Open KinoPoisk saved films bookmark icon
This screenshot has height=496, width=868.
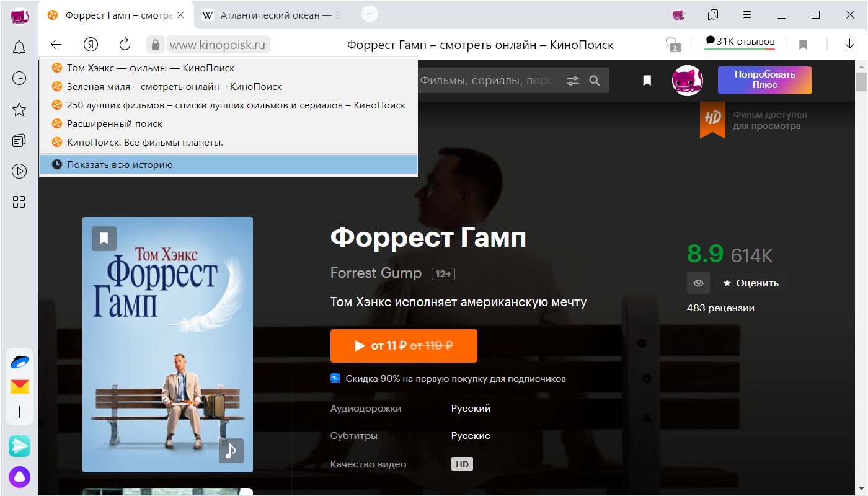coord(647,81)
